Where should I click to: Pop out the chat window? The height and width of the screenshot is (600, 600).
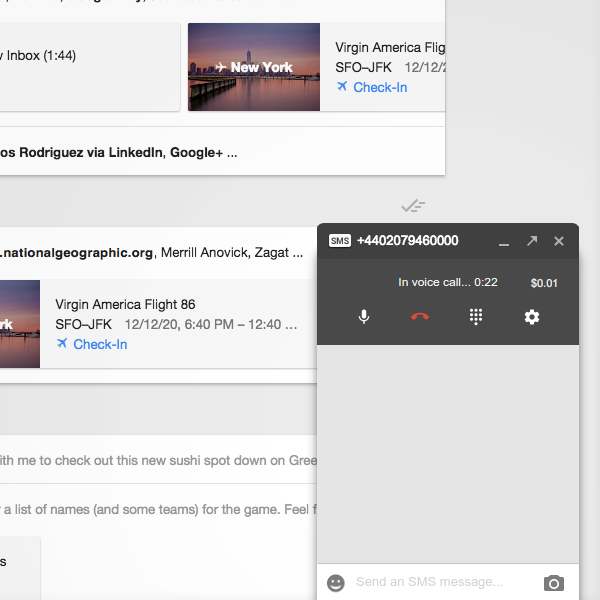[532, 241]
